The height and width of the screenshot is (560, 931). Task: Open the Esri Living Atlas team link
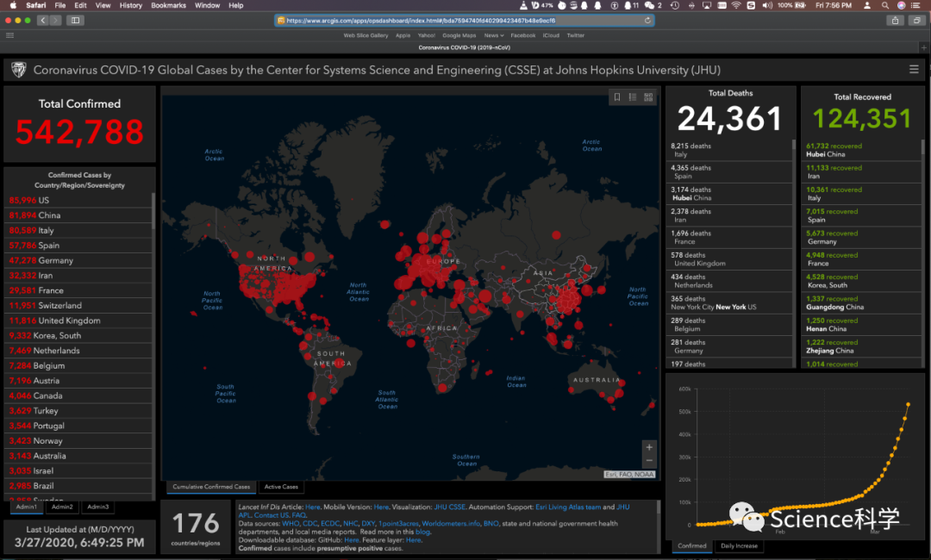click(567, 507)
